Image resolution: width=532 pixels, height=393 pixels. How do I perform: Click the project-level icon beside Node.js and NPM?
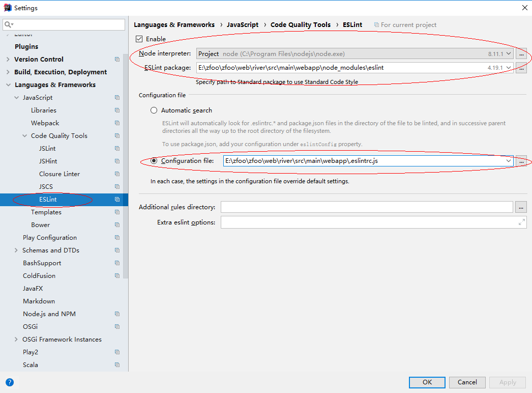click(x=117, y=314)
